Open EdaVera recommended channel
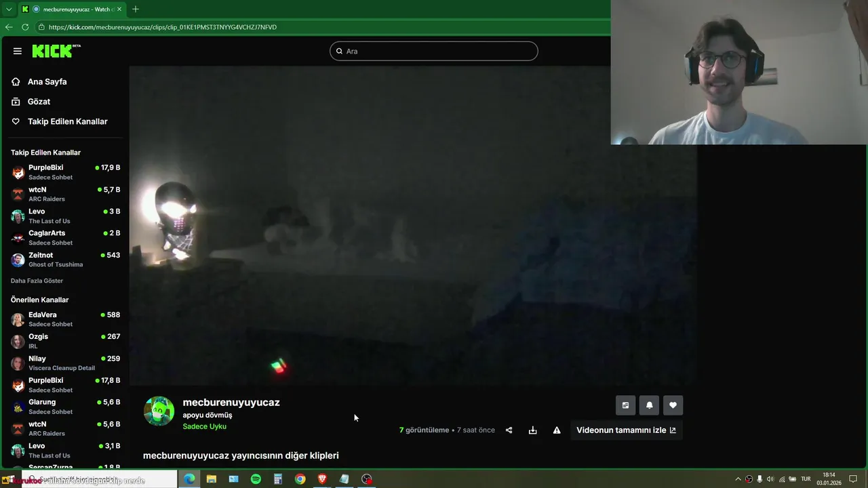Viewport: 868px width, 488px height. click(x=65, y=319)
